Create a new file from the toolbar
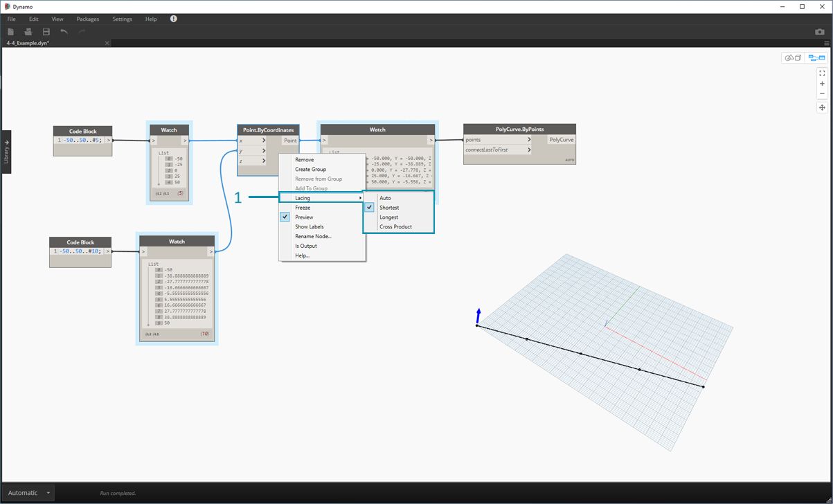 point(10,31)
